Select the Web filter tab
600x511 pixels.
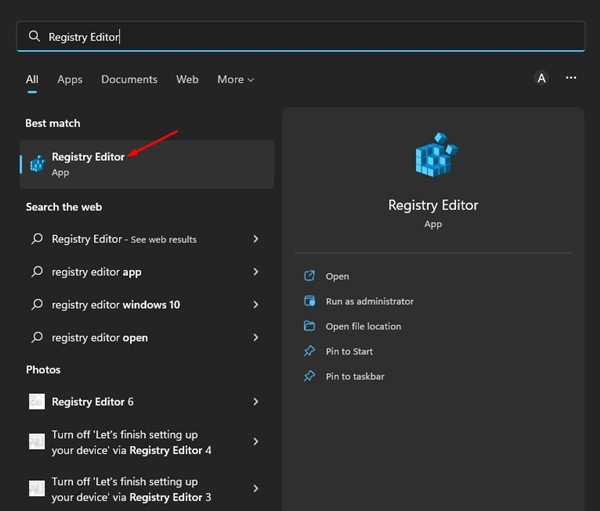pyautogui.click(x=187, y=79)
